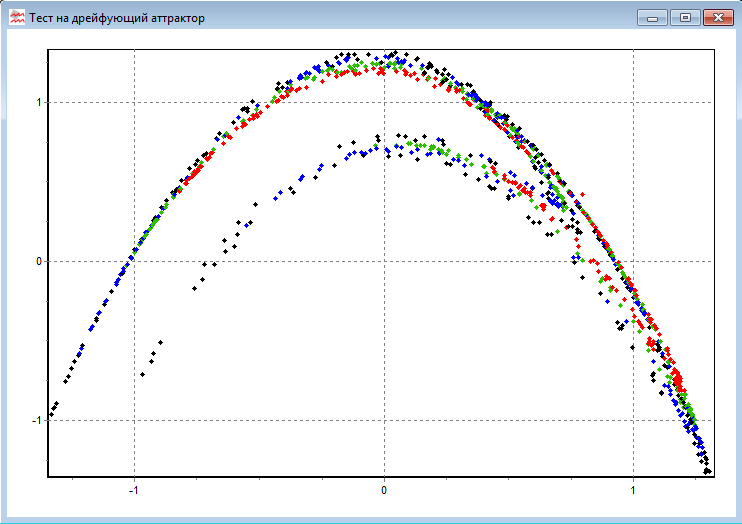Click the y-axis tick label 0
This screenshot has width=742, height=524.
click(x=38, y=262)
